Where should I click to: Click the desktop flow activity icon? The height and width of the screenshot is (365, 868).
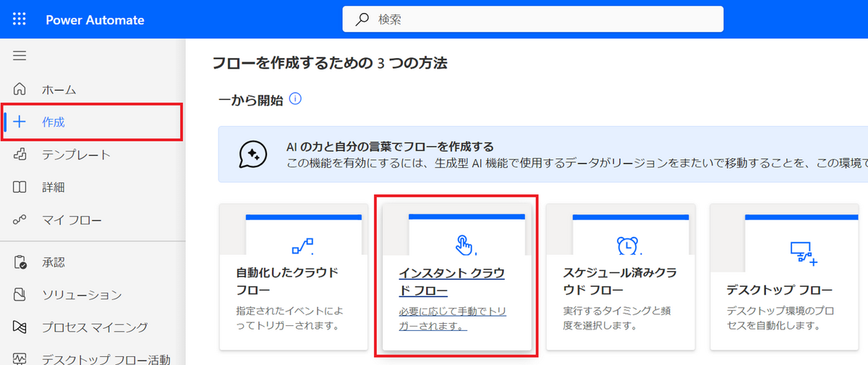point(20,358)
